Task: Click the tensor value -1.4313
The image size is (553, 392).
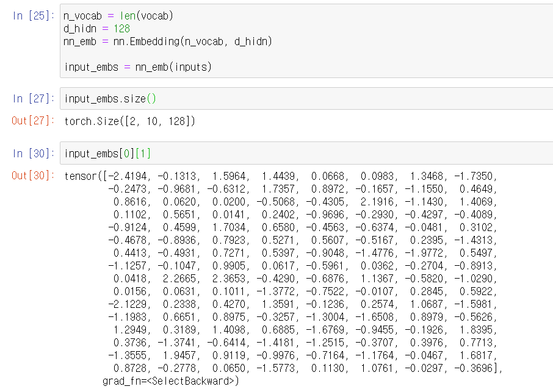Action: click(x=474, y=240)
